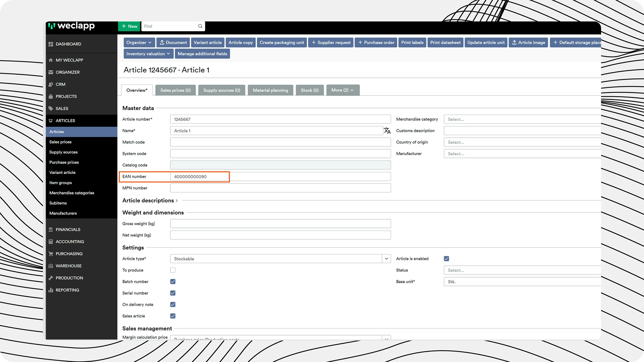644x362 pixels.
Task: Click the plus icon on Purchase order button
Action: [360, 43]
